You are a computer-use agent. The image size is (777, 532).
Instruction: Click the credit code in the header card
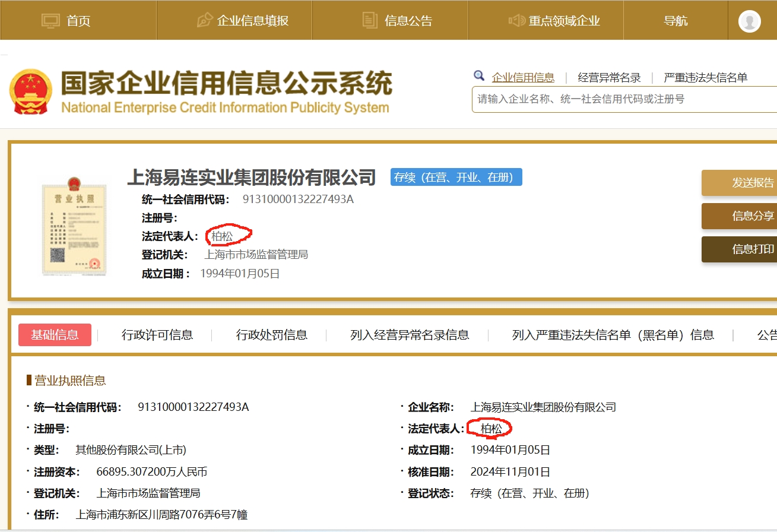pos(298,199)
